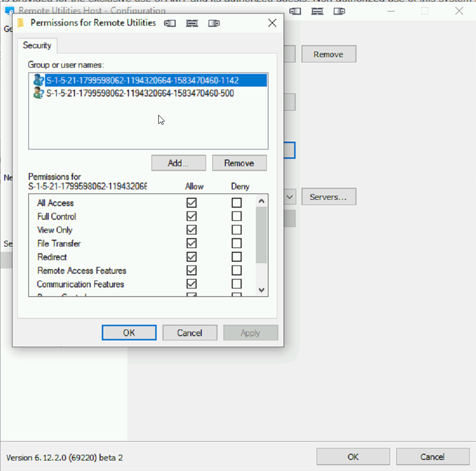Click the permissions list scrollbar thumb
The height and width of the screenshot is (471, 476).
tap(262, 234)
